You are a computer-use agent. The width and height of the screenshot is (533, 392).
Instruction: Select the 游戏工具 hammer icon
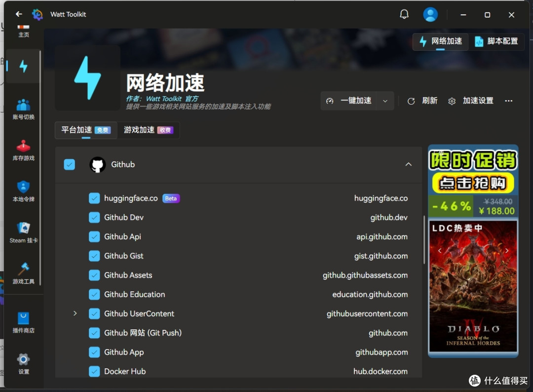[23, 272]
